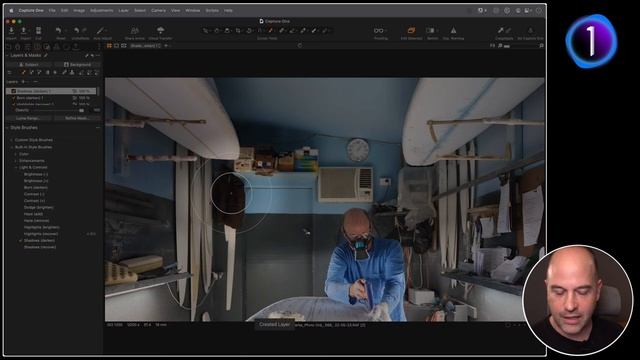Choose the Crop cursor tool

tap(238, 31)
